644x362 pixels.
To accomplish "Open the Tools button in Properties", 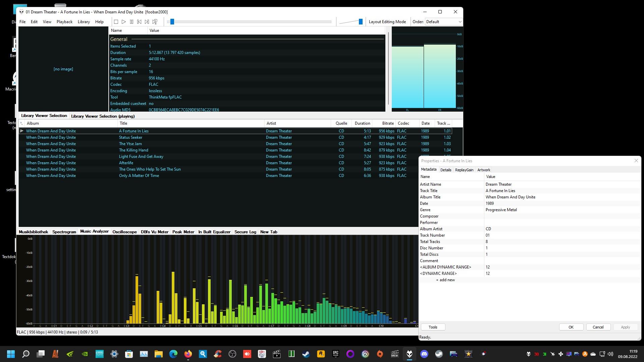I will click(x=433, y=327).
